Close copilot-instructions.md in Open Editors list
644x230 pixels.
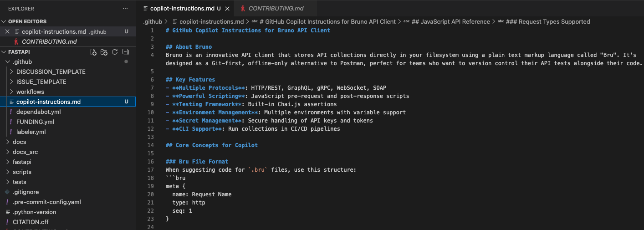(x=7, y=32)
